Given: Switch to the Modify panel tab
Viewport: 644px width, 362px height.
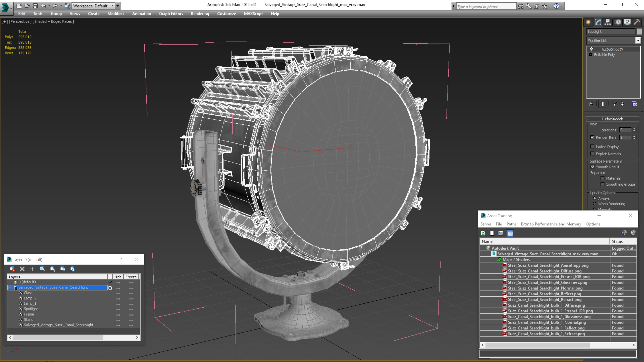Looking at the screenshot, I should click(598, 22).
